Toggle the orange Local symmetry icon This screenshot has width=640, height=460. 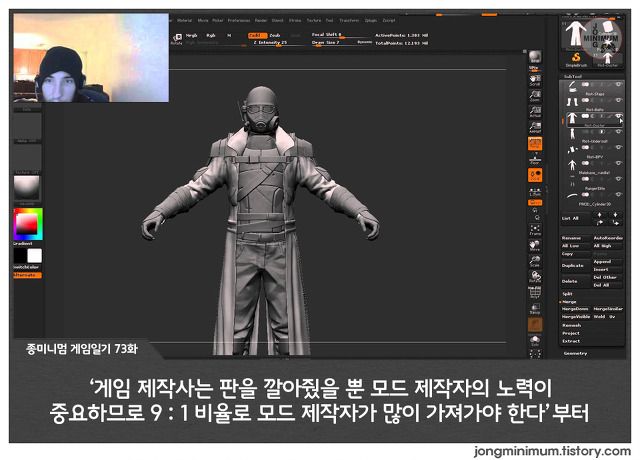[535, 175]
